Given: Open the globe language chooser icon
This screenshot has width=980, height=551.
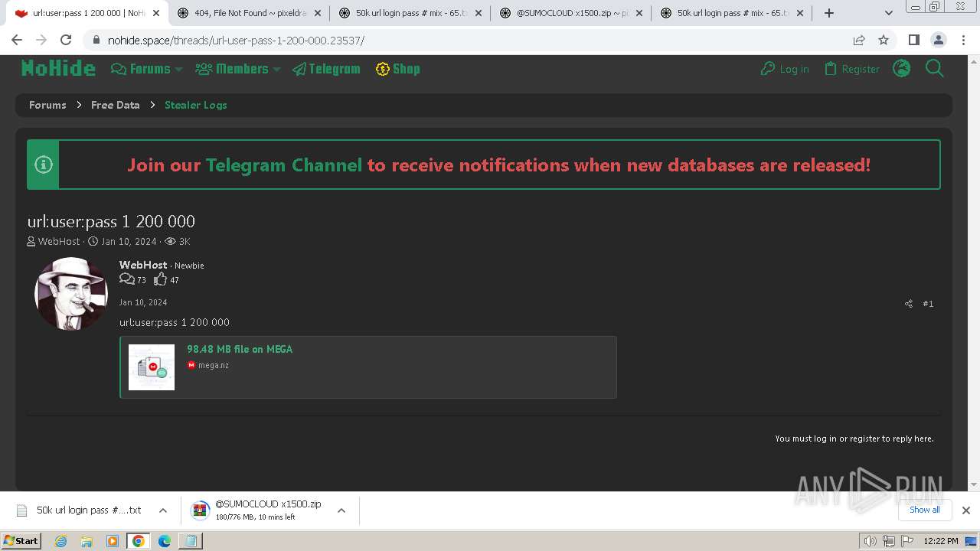Looking at the screenshot, I should click(x=902, y=69).
